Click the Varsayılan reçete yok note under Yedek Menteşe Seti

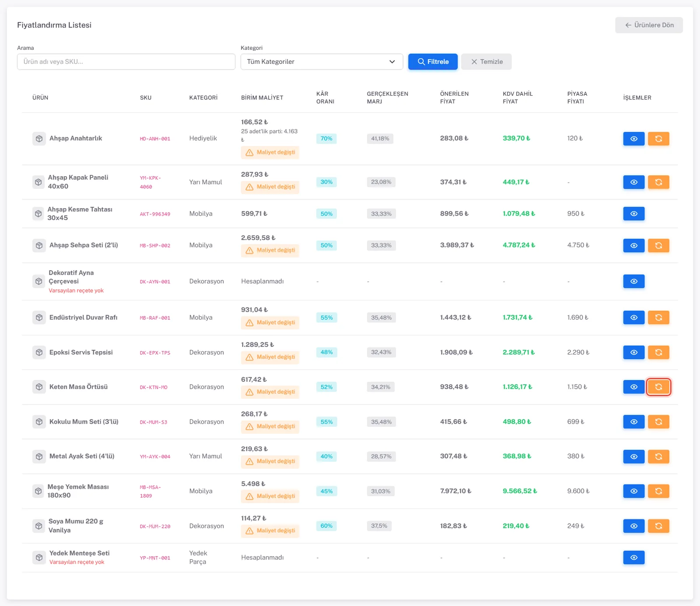tap(77, 562)
